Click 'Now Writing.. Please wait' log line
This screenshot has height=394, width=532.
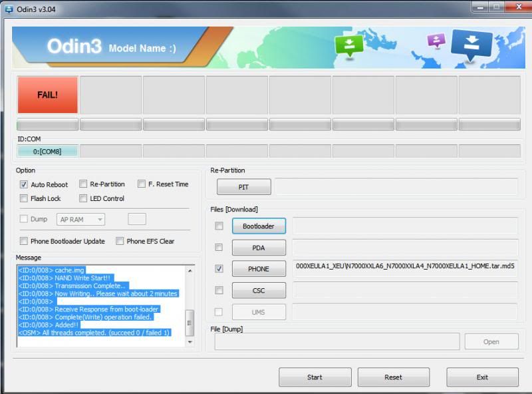click(x=98, y=294)
